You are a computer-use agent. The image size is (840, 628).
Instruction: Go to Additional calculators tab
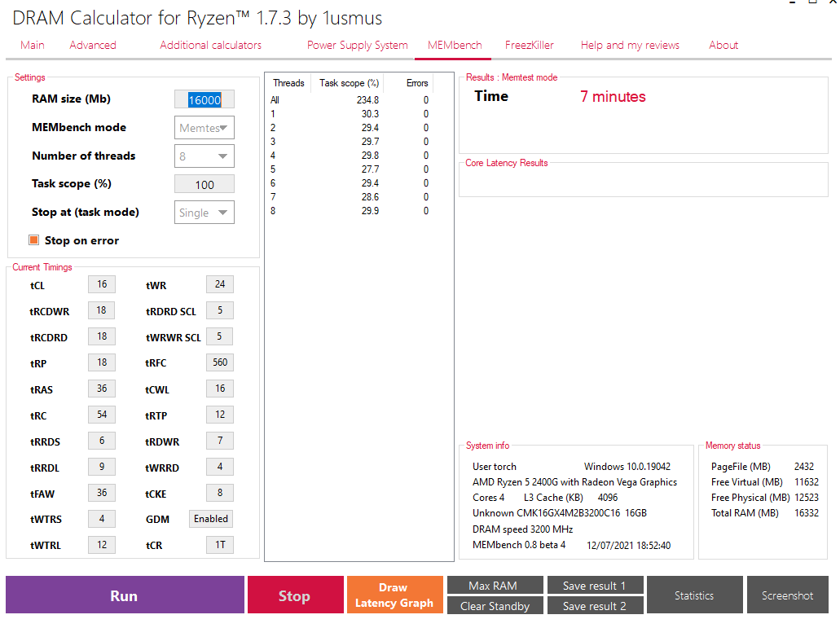[x=210, y=45]
